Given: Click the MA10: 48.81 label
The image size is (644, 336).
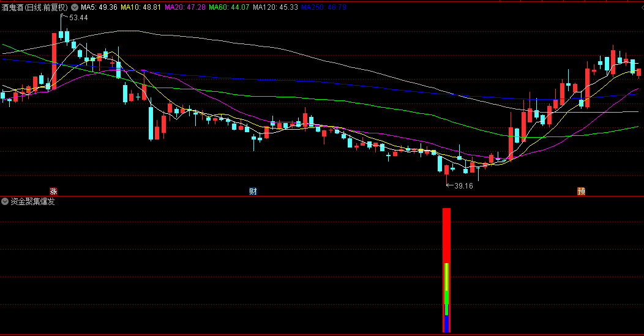Looking at the screenshot, I should pyautogui.click(x=140, y=7).
